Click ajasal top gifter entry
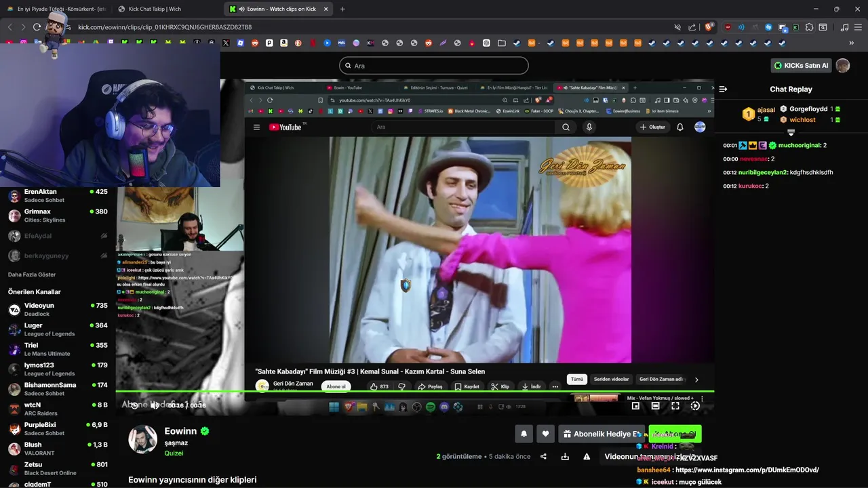 click(759, 114)
